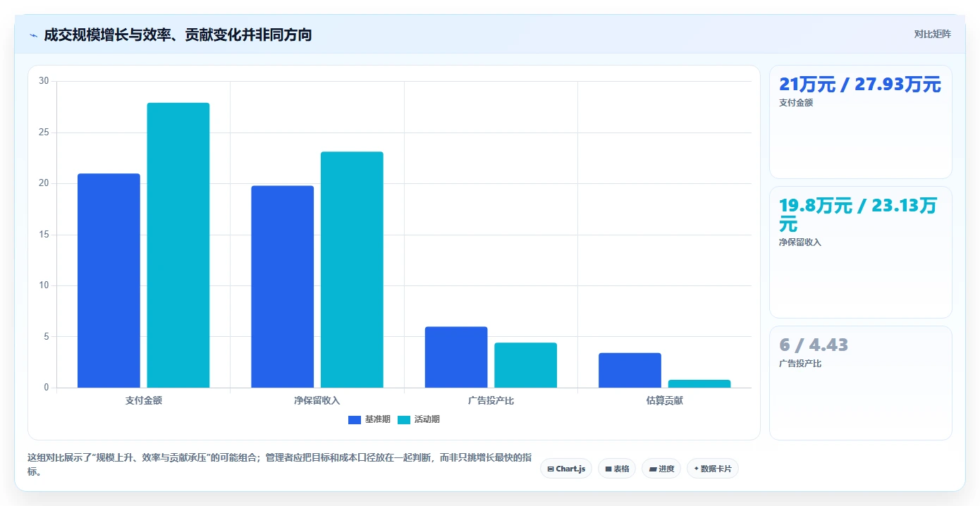Screen dimensions: 980x506
Task: Click the 净保留收入 x-axis label
Action: (317, 400)
